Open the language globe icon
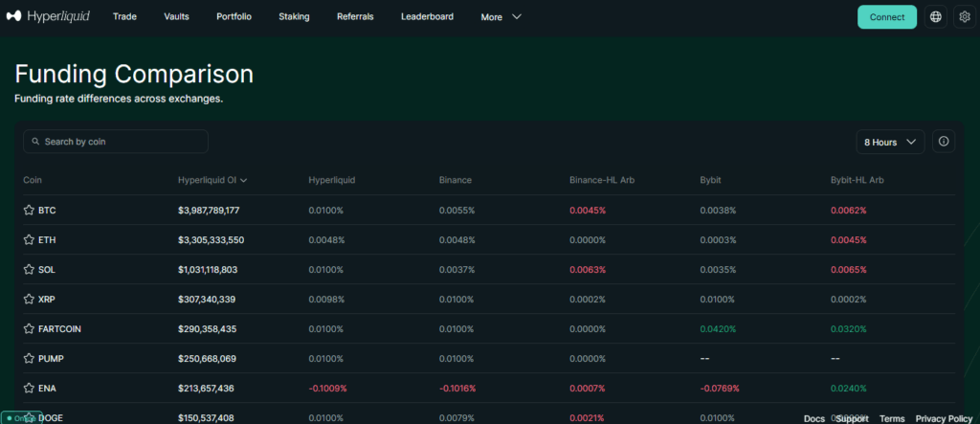The height and width of the screenshot is (424, 980). (935, 17)
